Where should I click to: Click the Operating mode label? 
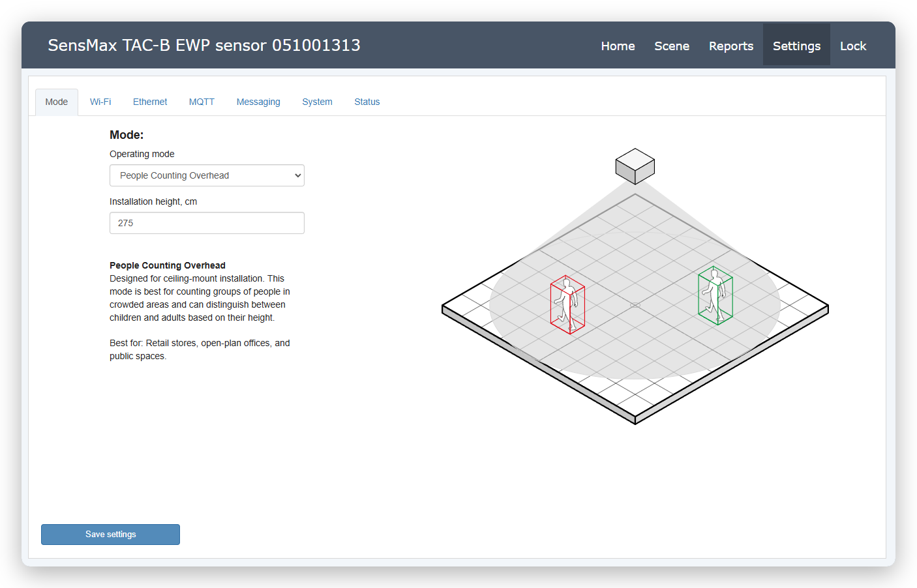click(142, 154)
